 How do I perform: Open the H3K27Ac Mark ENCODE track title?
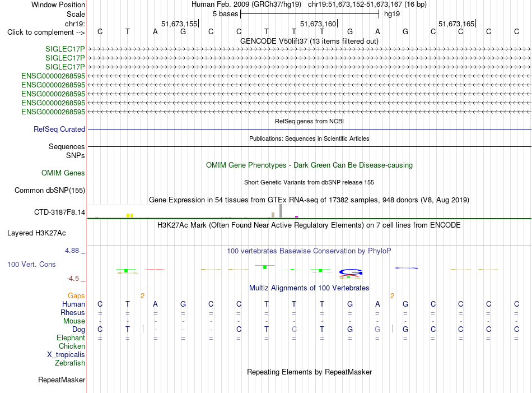click(x=309, y=225)
